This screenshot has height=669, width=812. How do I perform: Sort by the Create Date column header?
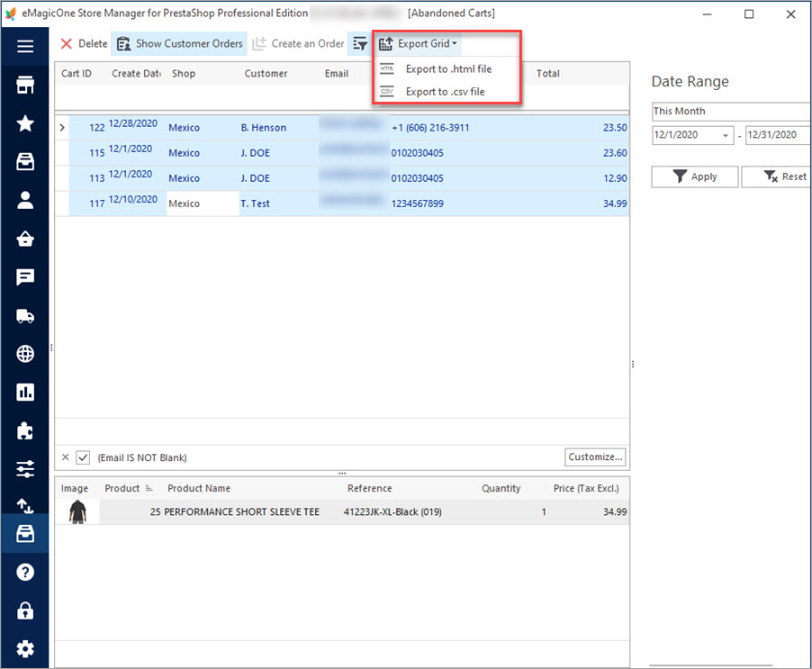(x=136, y=74)
